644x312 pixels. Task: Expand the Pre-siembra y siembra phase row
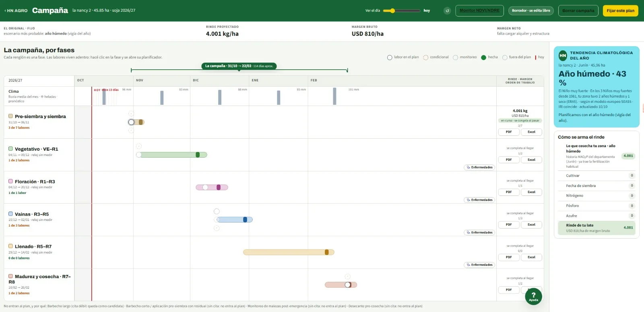click(x=39, y=122)
